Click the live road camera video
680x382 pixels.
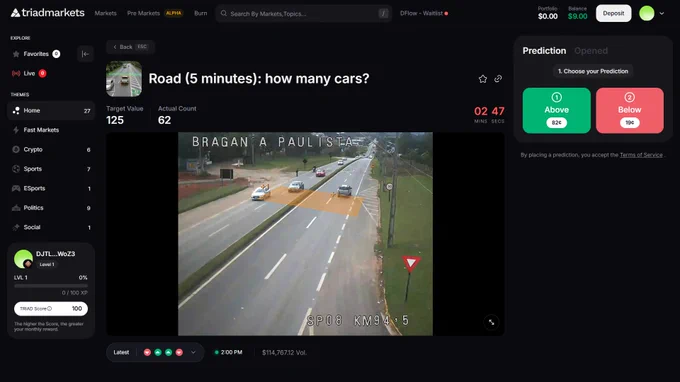305,234
